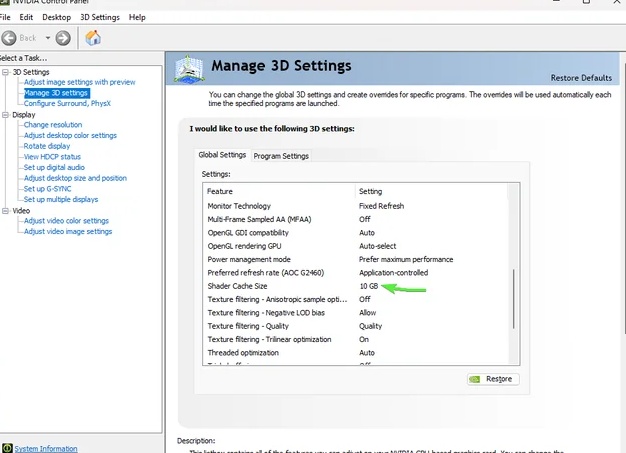Click the Restore button

[493, 379]
